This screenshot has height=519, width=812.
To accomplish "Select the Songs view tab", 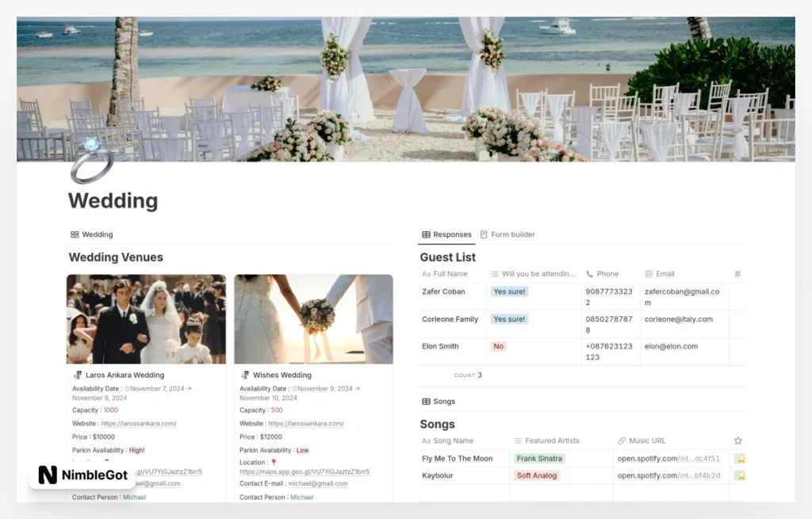I will click(439, 402).
